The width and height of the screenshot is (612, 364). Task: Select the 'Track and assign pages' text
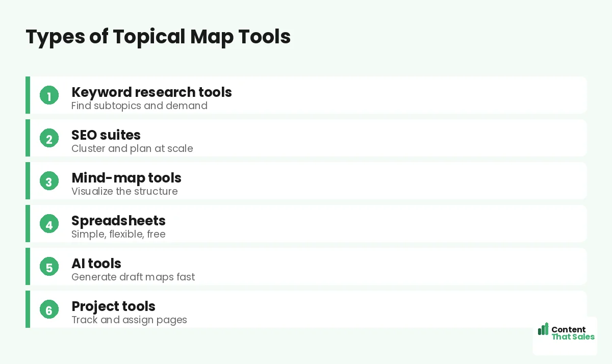point(129,320)
